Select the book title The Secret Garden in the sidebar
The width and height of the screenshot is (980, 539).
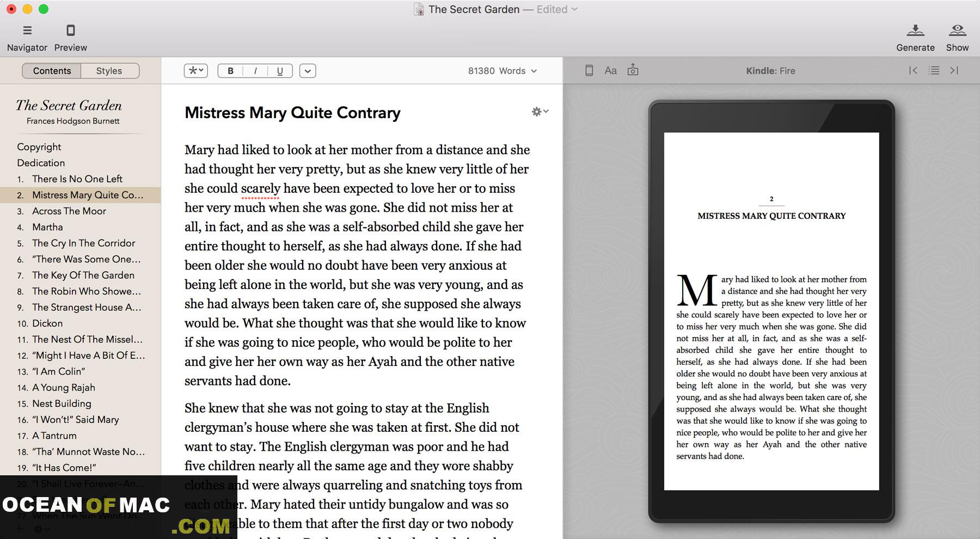(x=69, y=106)
